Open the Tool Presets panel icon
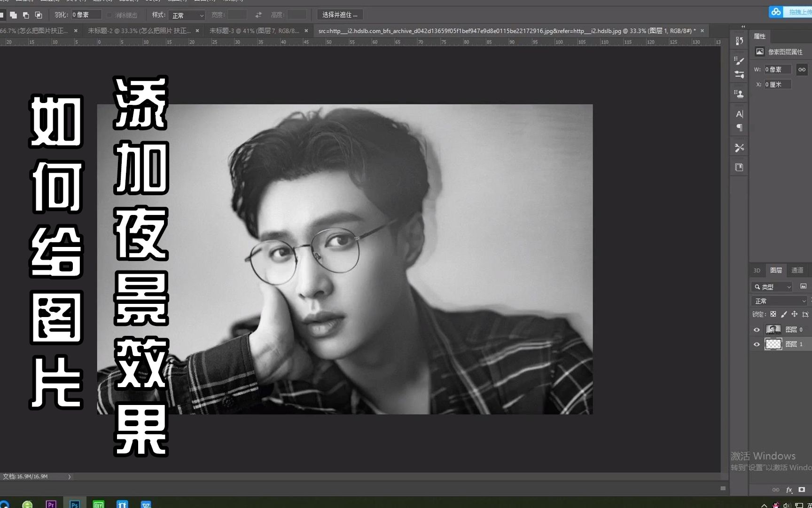 (x=739, y=148)
